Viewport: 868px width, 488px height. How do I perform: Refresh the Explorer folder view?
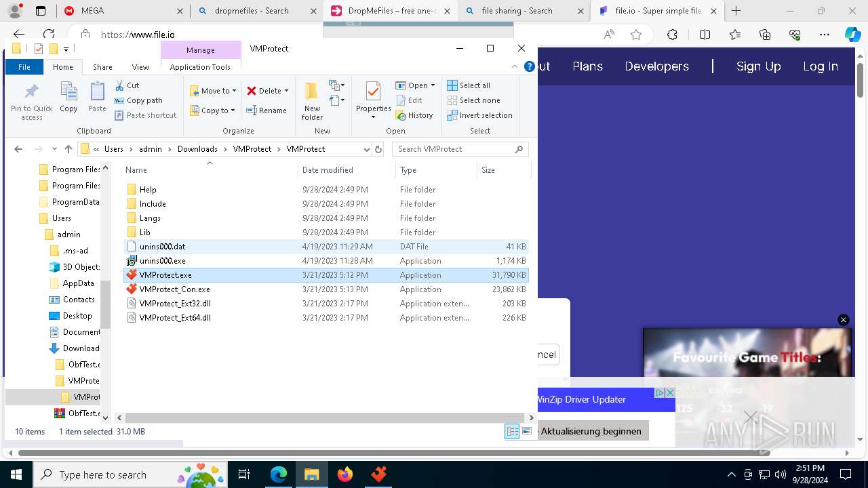[378, 149]
